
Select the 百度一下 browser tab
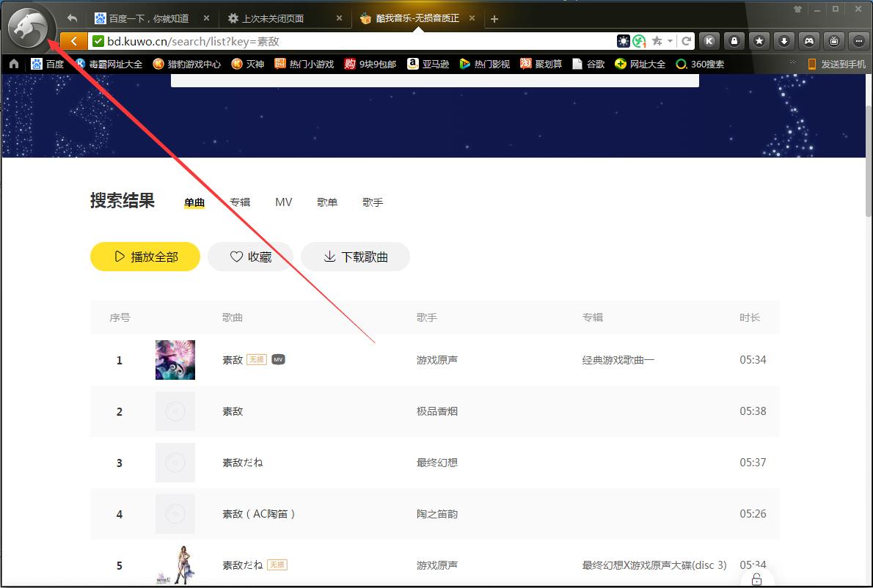tap(148, 18)
